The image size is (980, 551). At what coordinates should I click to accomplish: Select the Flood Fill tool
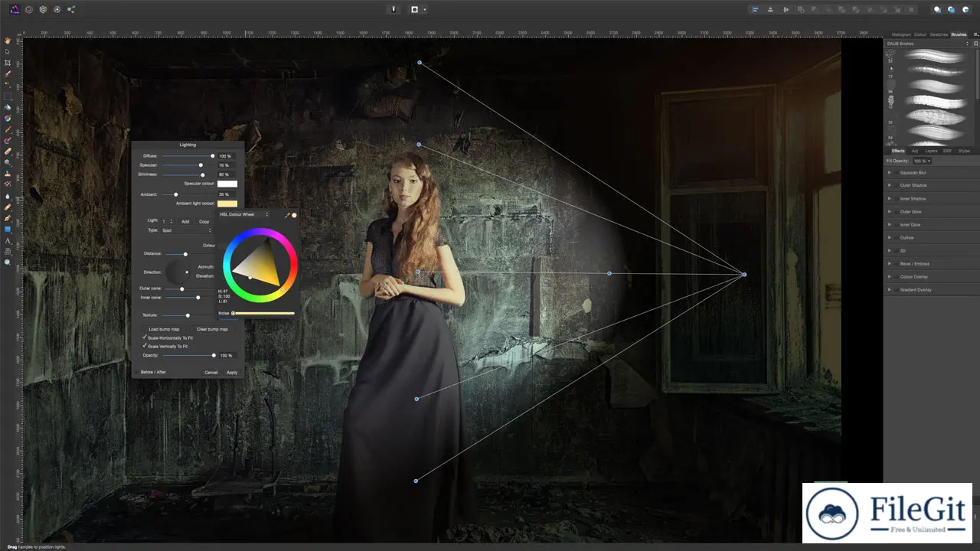(x=8, y=107)
